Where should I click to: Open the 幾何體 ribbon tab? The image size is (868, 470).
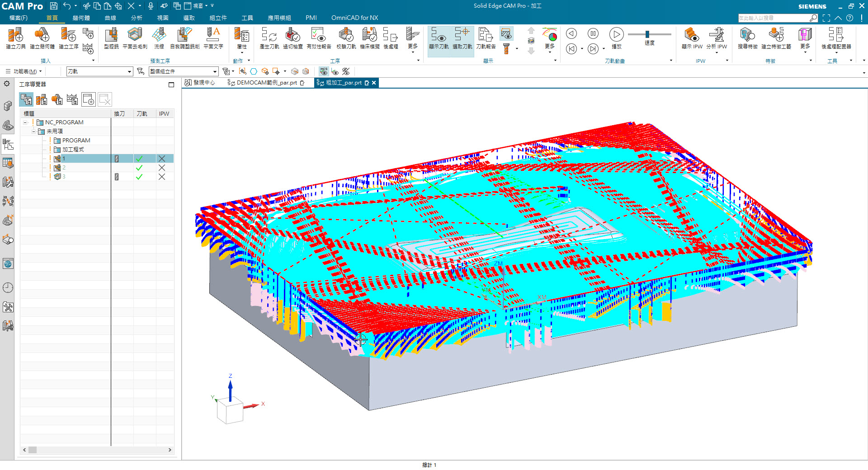point(81,18)
